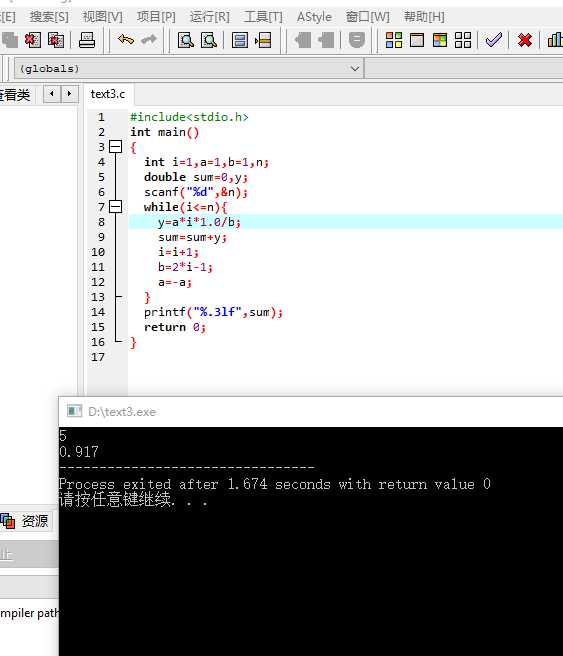Click highlighted code line 8 in editor

tap(345, 222)
